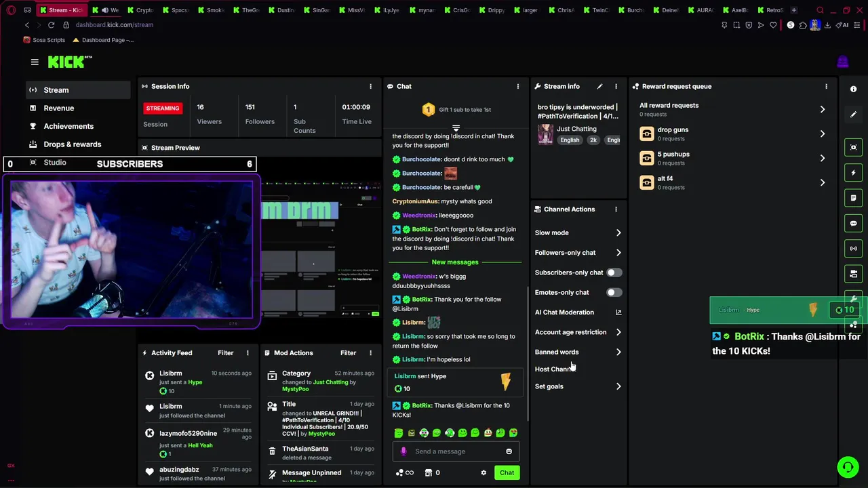Expand drop guns reward requests

point(823,134)
